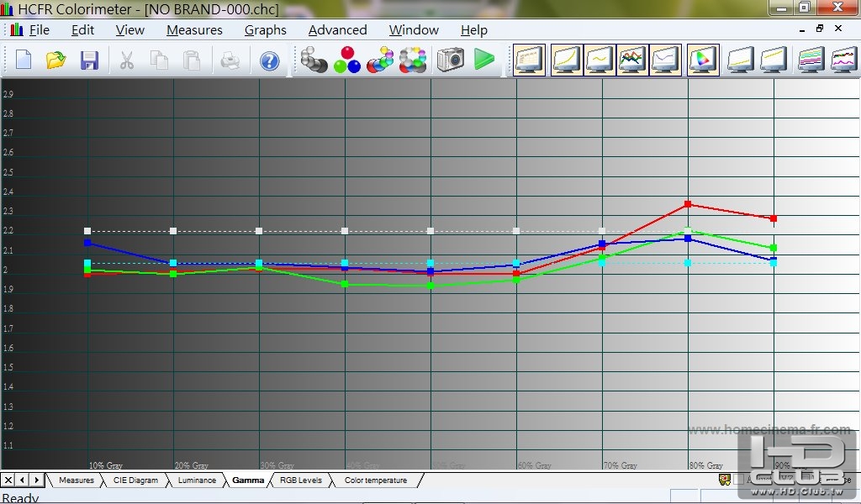Toggle the RGB levels view monitor icon

[x=632, y=60]
